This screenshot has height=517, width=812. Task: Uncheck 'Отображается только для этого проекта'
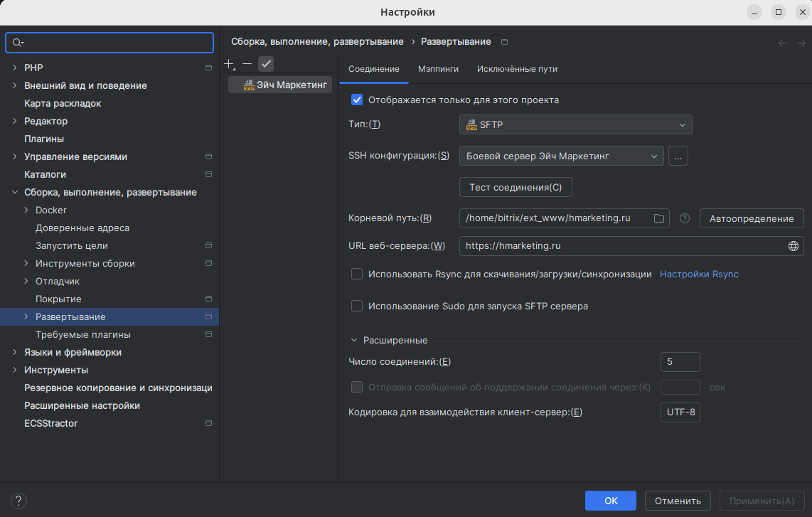(357, 100)
